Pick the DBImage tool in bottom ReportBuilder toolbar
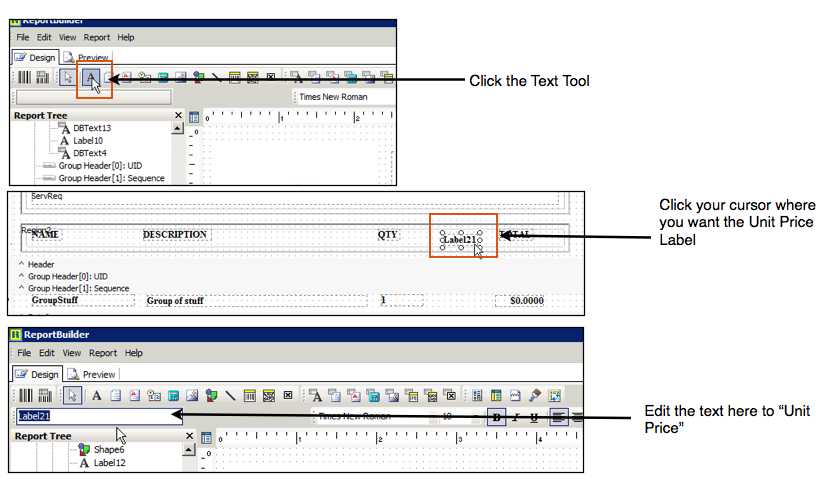Image resolution: width=837 pixels, height=491 pixels. [x=392, y=396]
